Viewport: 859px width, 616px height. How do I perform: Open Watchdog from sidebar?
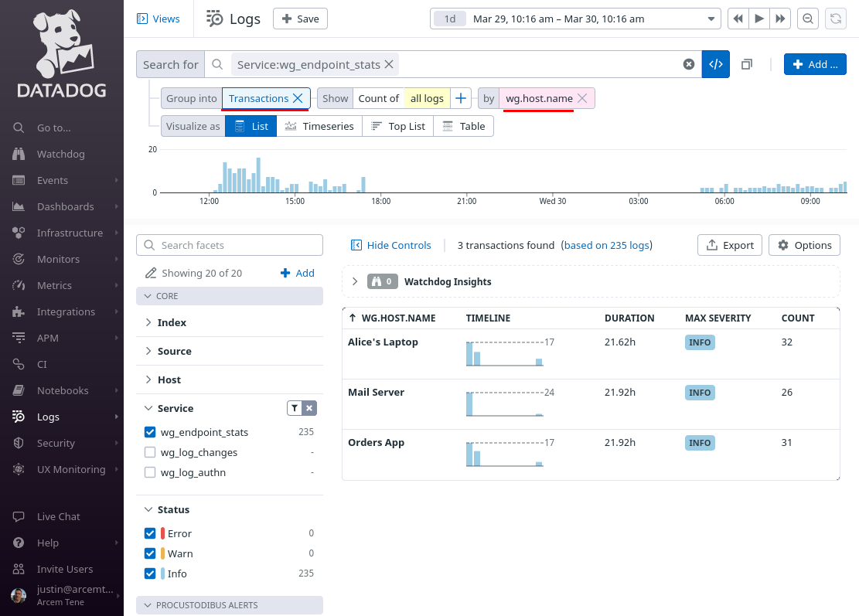tap(60, 154)
